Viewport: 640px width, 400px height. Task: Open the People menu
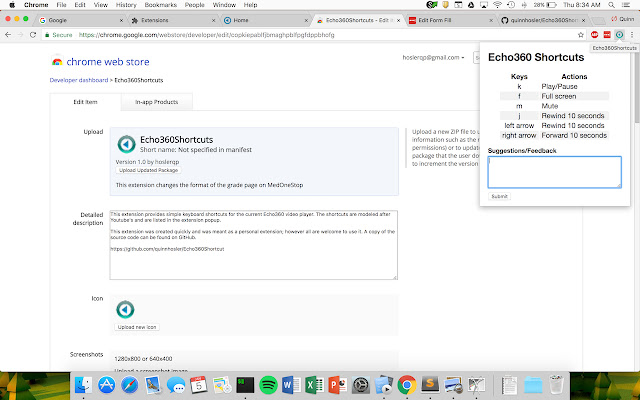point(194,5)
